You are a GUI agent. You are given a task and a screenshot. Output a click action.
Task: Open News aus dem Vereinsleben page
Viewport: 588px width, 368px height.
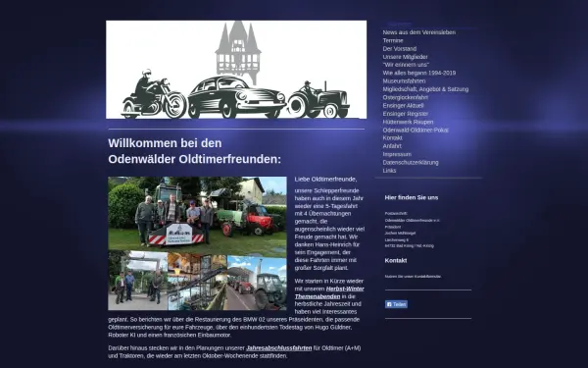tap(418, 32)
